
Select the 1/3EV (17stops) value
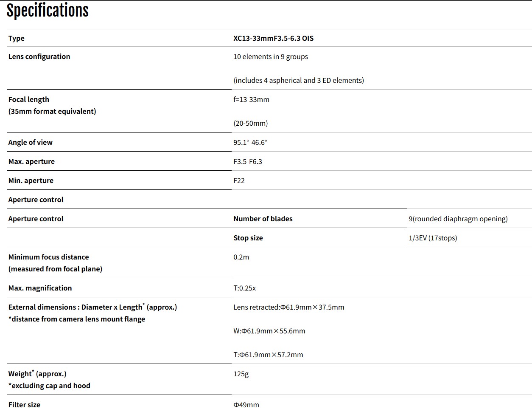click(433, 238)
